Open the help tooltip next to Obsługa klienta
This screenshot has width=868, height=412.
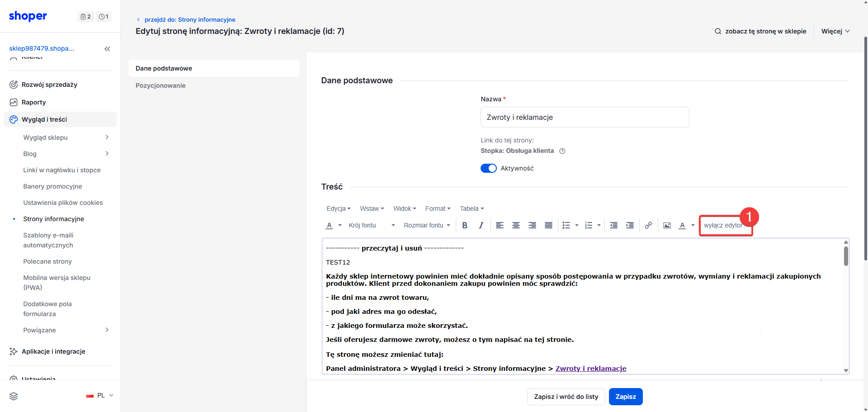(x=562, y=151)
